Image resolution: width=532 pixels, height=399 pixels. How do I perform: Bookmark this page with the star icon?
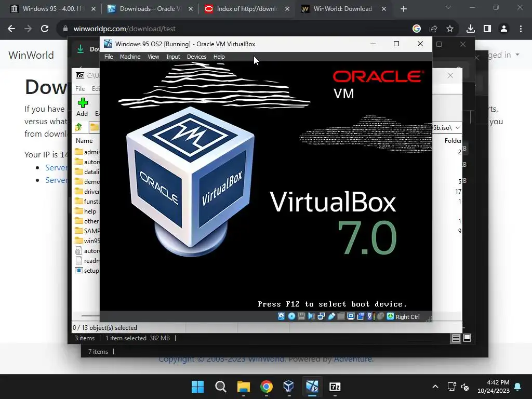450,29
